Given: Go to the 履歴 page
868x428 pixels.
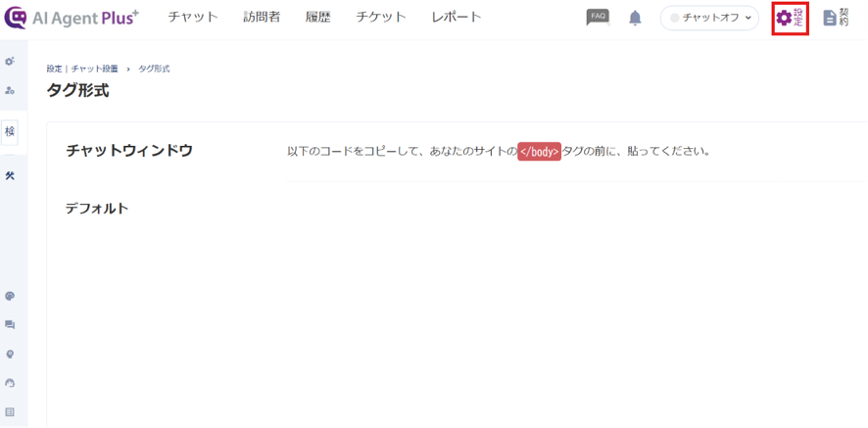Looking at the screenshot, I should (x=318, y=18).
